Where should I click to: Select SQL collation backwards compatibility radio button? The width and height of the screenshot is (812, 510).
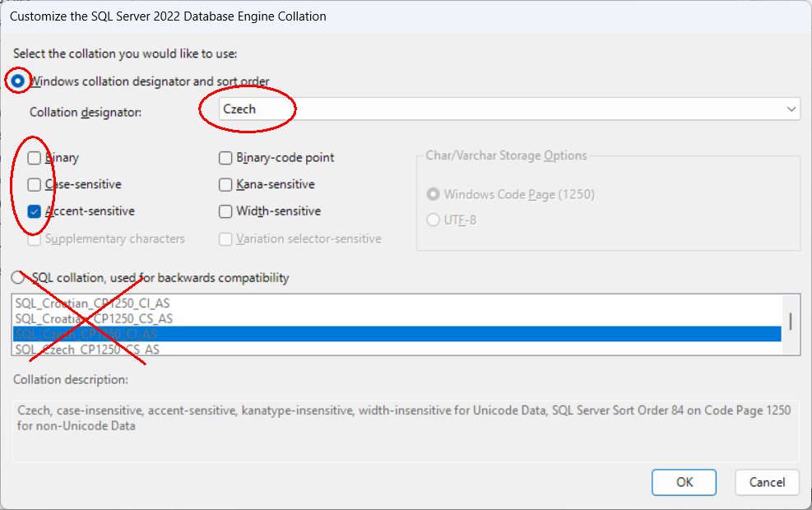pyautogui.click(x=17, y=278)
